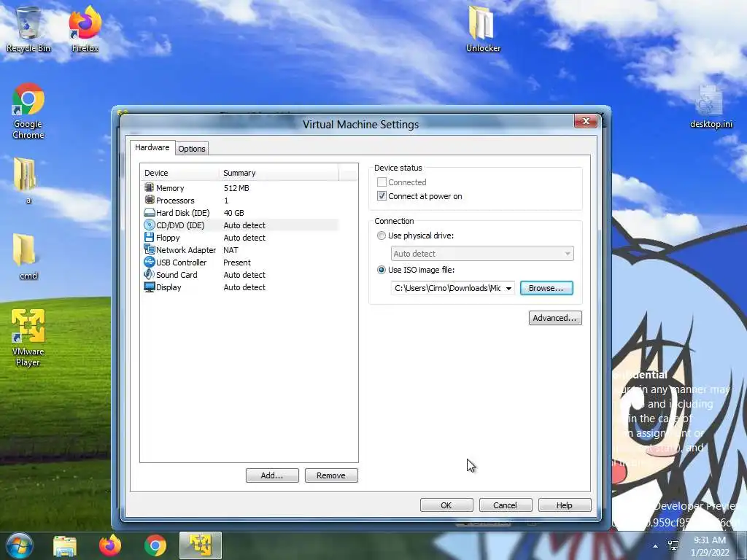Select the NAT network summary value
Viewport: 747px width, 560px height.
[231, 250]
